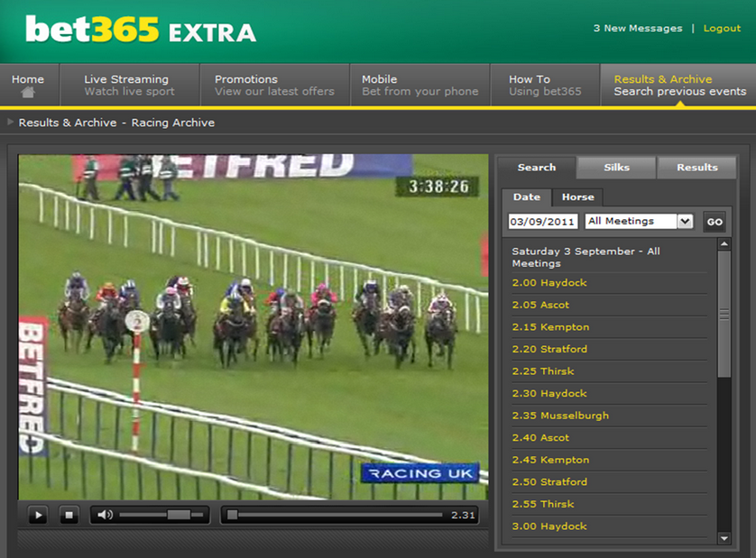Viewport: 756px width, 558px height.
Task: Open the 2.00 Haydock race
Action: tap(549, 283)
